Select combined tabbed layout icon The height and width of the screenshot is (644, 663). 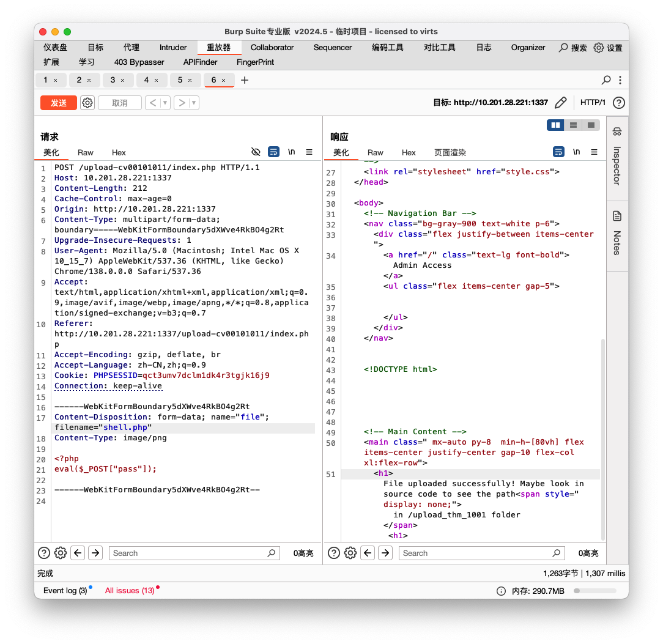[591, 125]
